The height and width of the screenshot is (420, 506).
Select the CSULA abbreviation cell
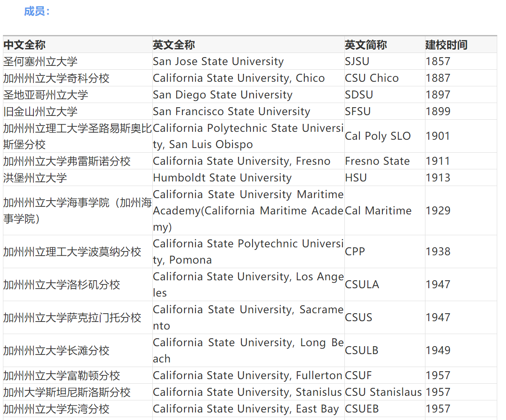pos(362,284)
